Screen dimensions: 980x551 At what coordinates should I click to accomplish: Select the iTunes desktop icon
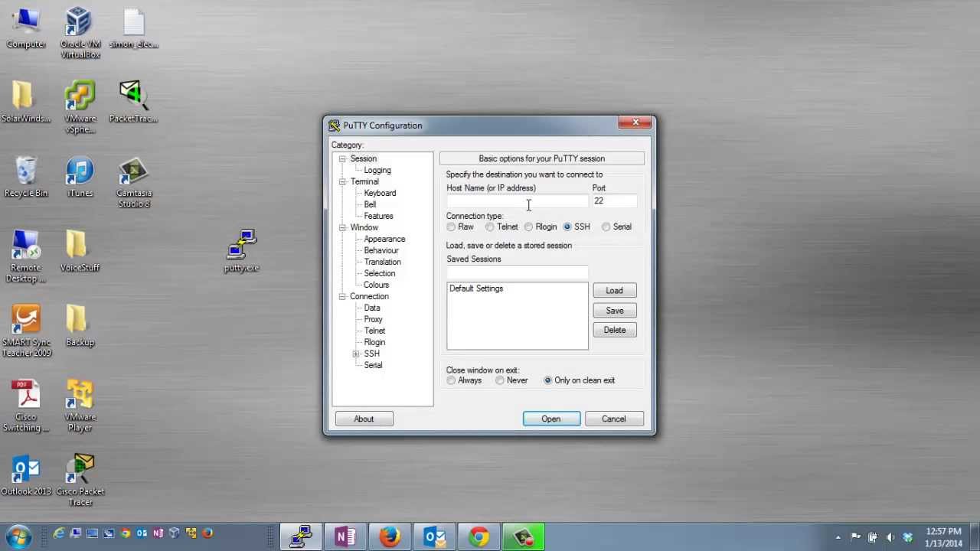(80, 177)
